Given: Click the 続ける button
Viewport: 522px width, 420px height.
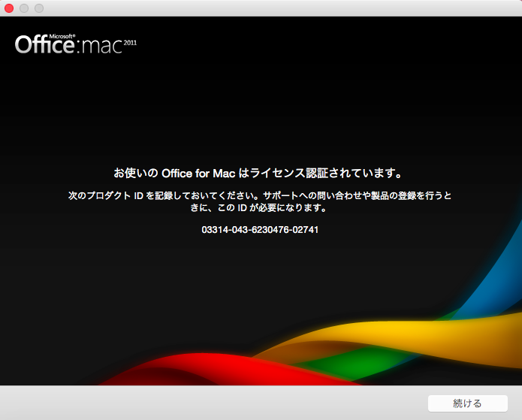Looking at the screenshot, I should tap(467, 403).
